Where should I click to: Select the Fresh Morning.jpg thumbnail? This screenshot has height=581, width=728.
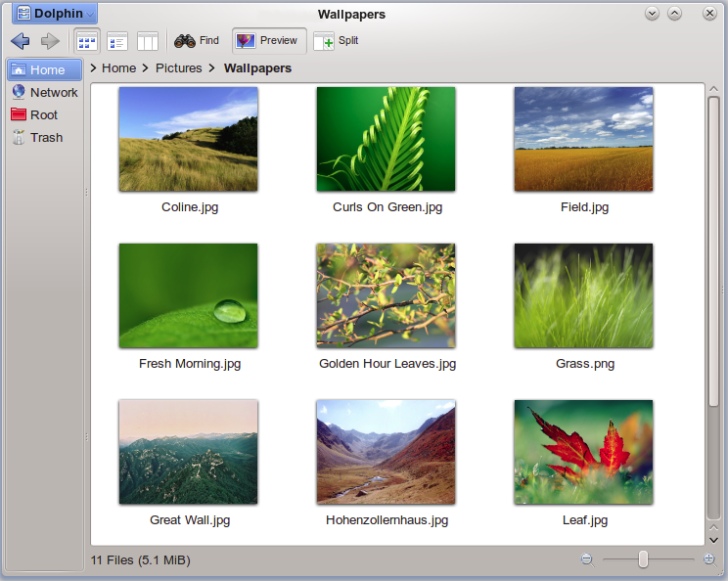189,295
